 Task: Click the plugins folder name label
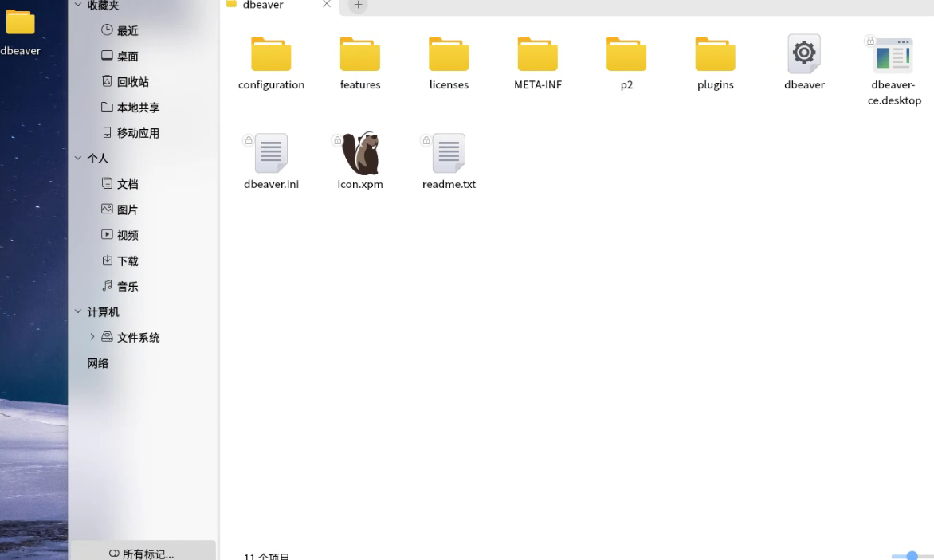tap(715, 84)
